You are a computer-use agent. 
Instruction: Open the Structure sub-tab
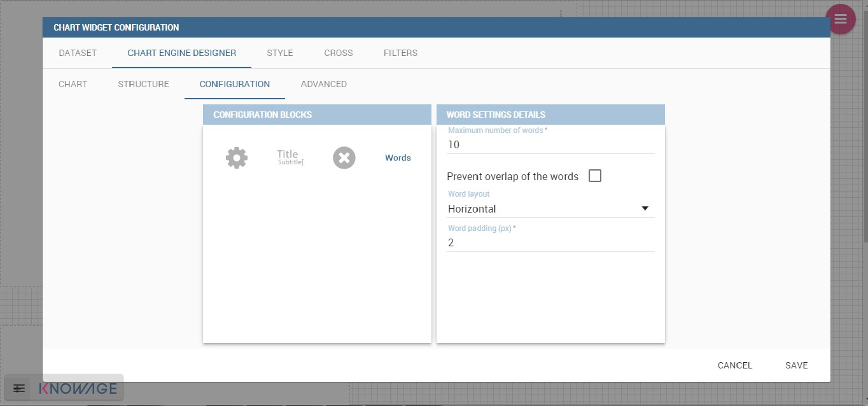pos(144,84)
